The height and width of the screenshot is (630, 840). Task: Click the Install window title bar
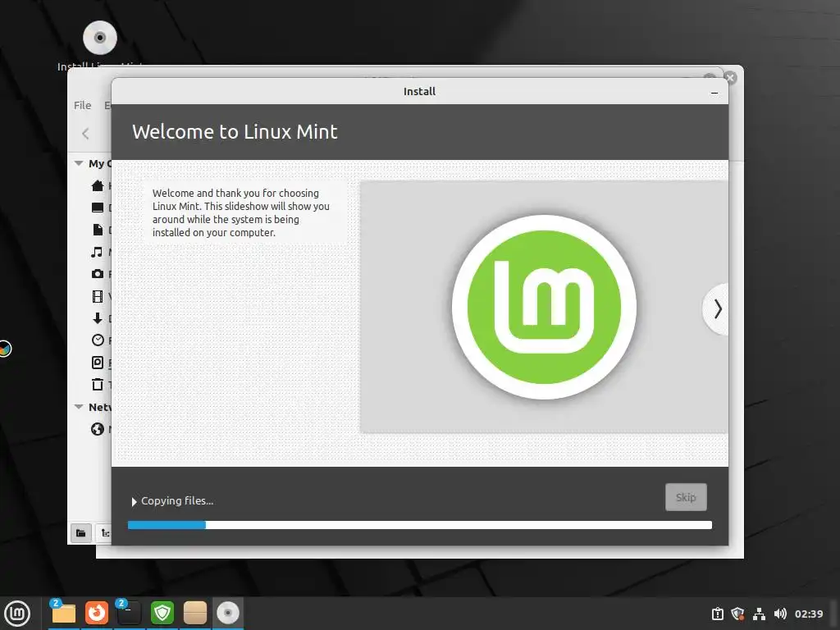pos(419,92)
